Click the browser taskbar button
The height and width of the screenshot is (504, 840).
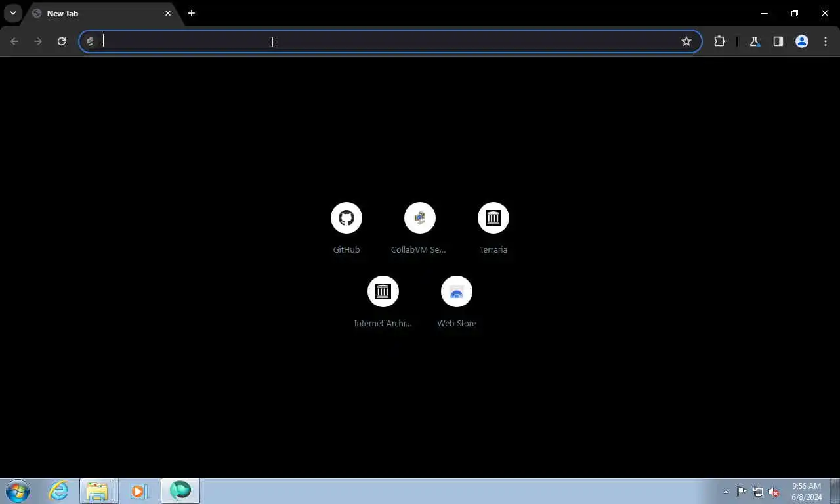pos(180,491)
